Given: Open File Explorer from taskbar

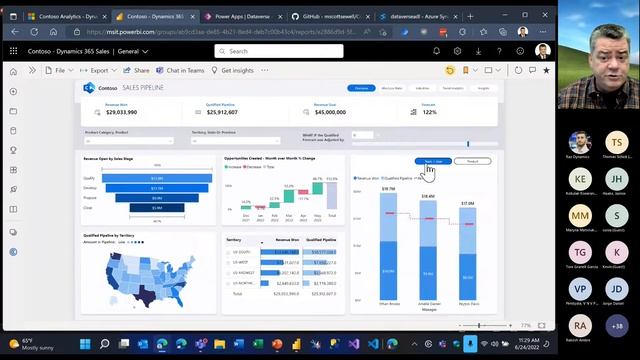Looking at the screenshot, I should coord(219,344).
